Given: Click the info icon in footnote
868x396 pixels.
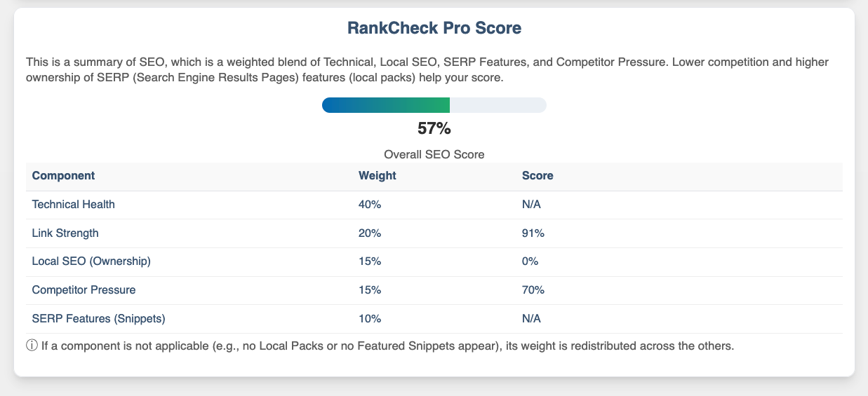Looking at the screenshot, I should click(32, 346).
